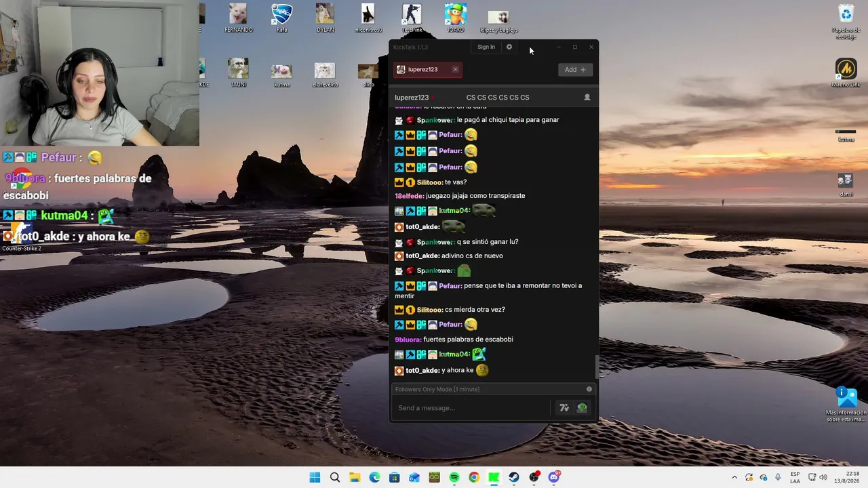Select the DYLAN desktop icon
Image resolution: width=868 pixels, height=488 pixels.
pos(325,18)
